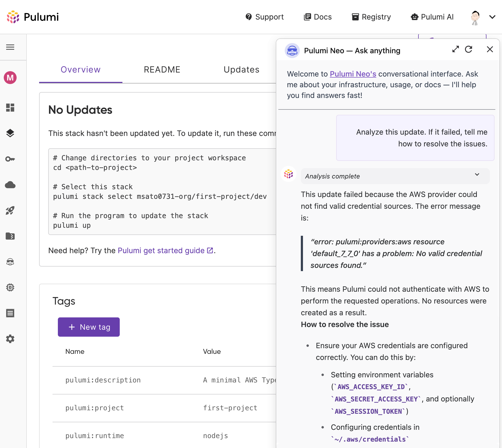Close the Pulumi Neo panel

[490, 49]
